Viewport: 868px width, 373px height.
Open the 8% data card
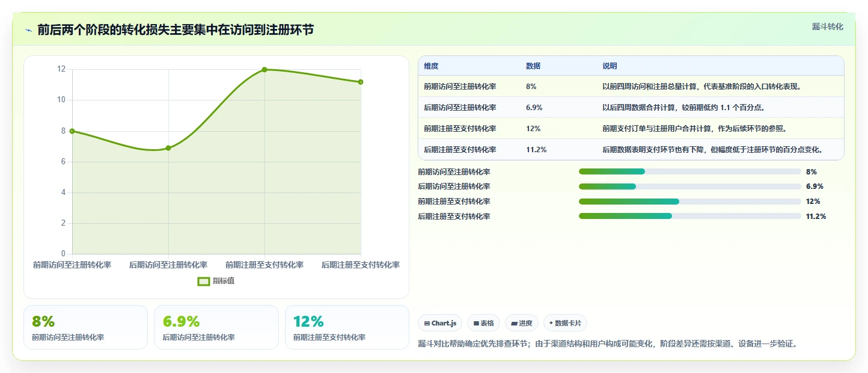click(x=85, y=327)
